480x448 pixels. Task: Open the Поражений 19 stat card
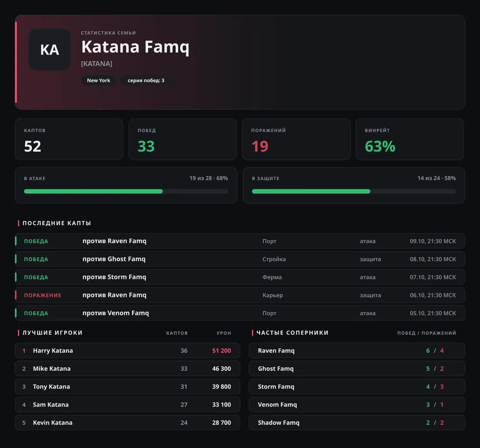(x=296, y=139)
